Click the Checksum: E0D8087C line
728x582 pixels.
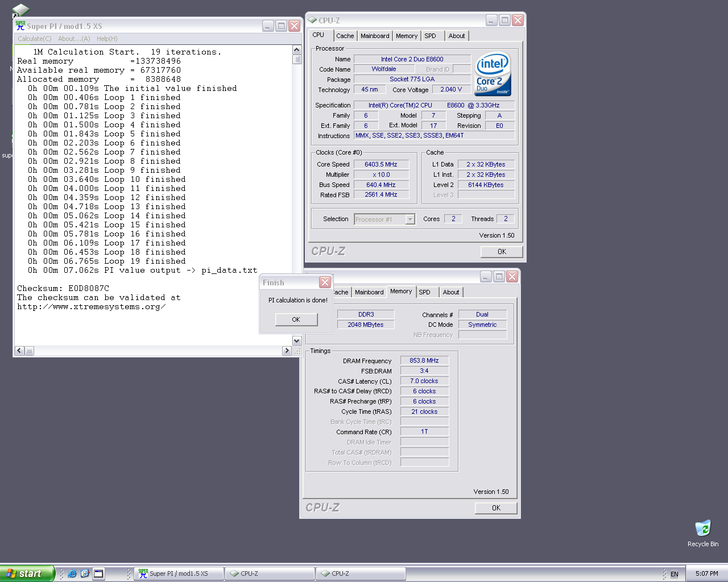[x=63, y=288]
